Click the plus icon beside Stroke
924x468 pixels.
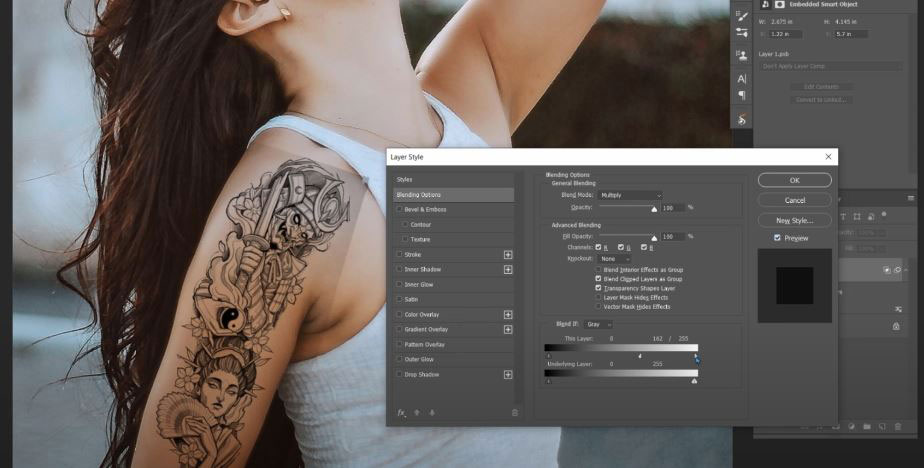click(508, 255)
